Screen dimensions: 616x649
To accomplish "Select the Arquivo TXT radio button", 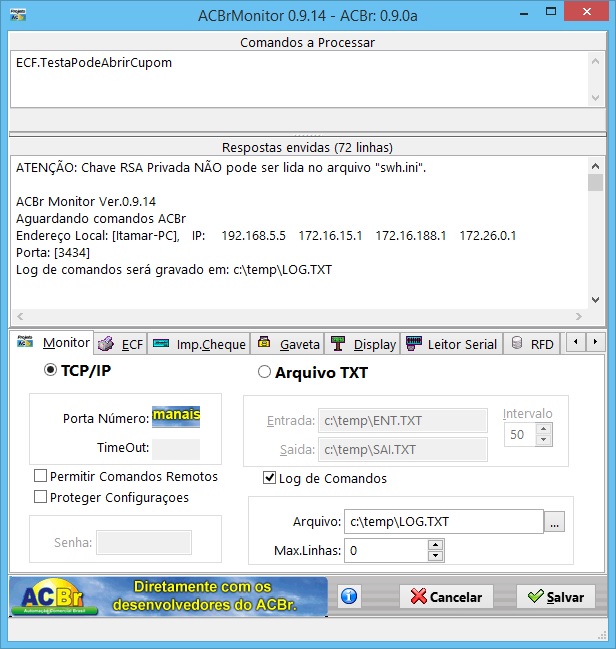I will (264, 372).
